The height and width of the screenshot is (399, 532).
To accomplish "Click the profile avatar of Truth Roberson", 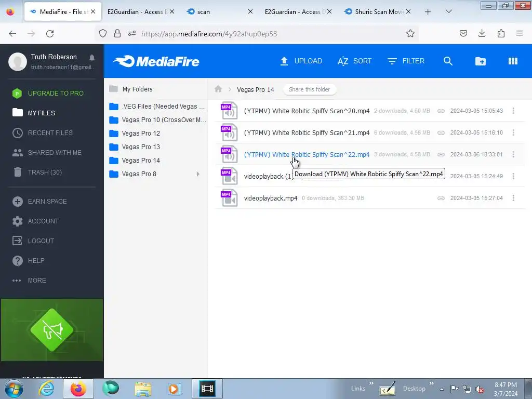I will [x=18, y=62].
